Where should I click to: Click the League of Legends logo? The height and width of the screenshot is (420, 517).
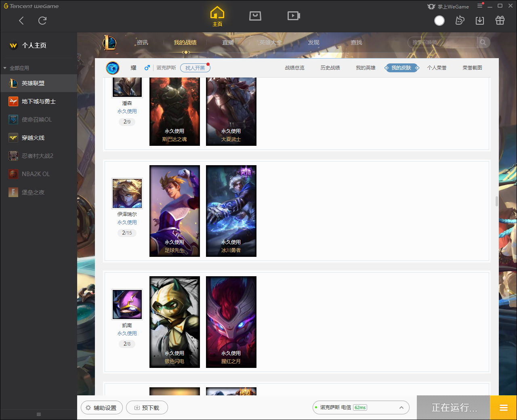click(109, 42)
